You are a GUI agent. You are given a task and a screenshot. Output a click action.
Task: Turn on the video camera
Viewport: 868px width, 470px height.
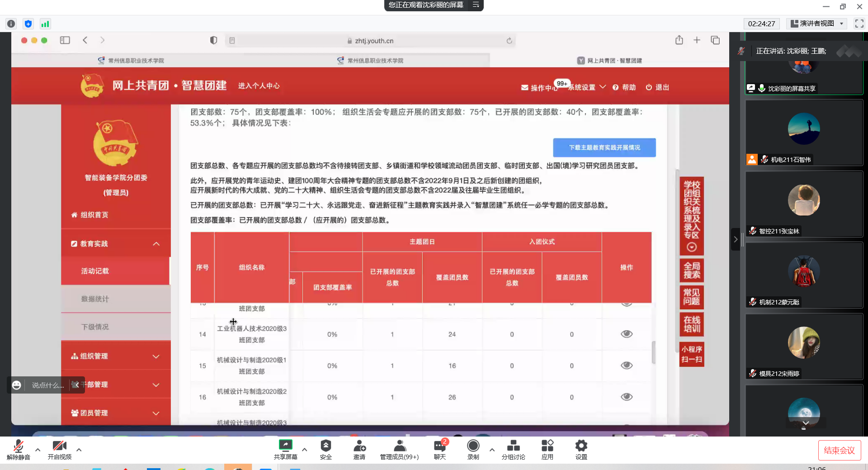(59, 446)
